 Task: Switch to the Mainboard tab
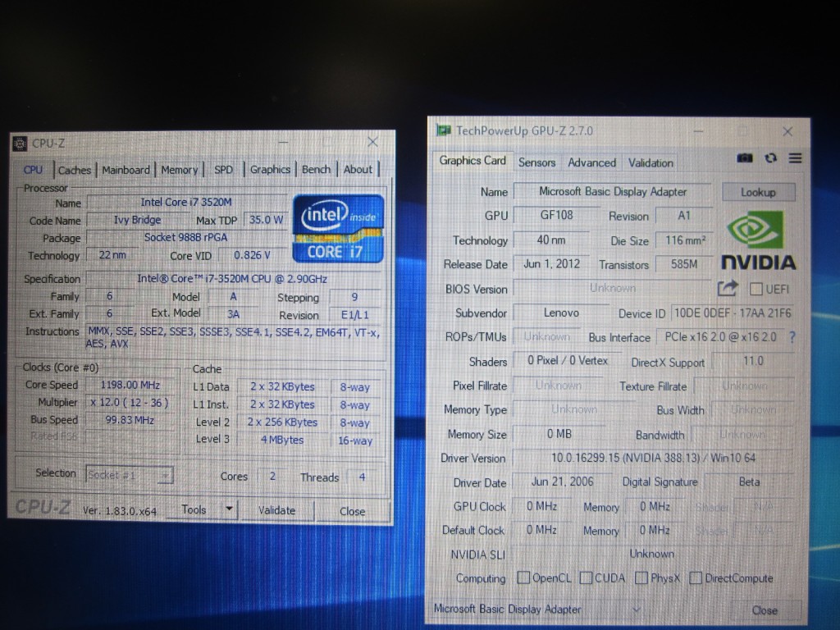126,170
